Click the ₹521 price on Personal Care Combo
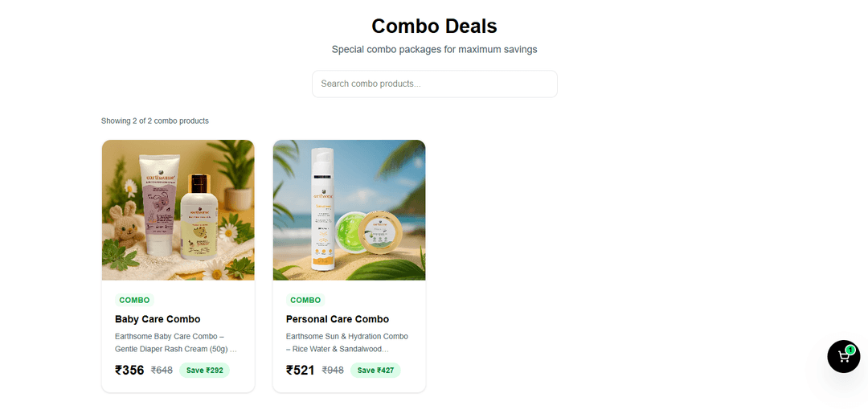 [301, 371]
